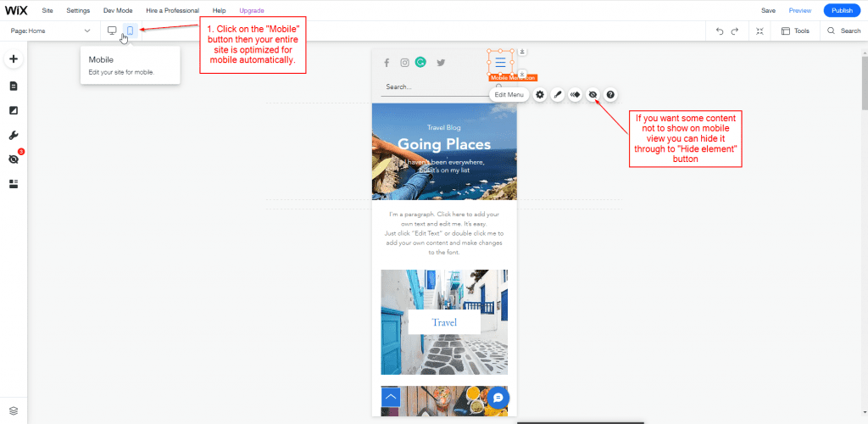Click the Undo arrow
The height and width of the screenshot is (424, 868).
pos(720,31)
